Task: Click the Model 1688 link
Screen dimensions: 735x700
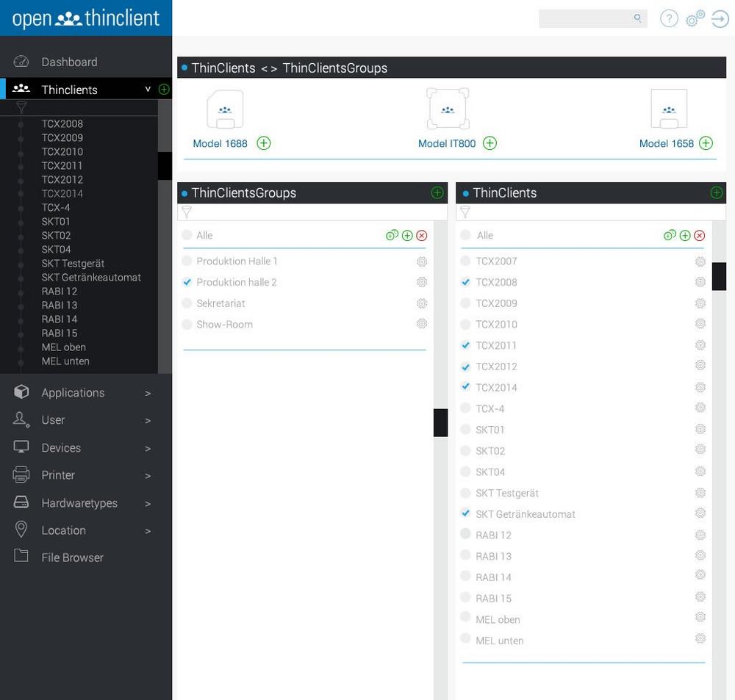Action: click(220, 143)
